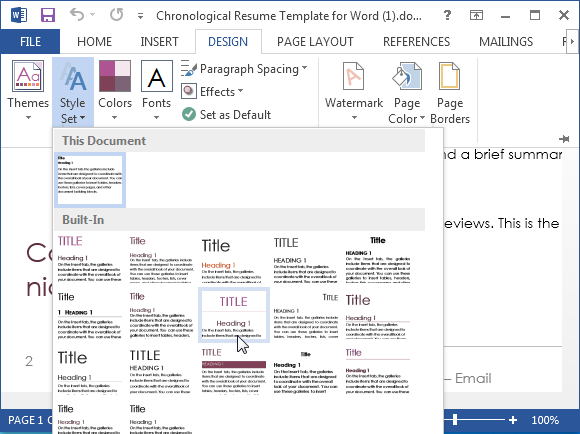Save the document with the floppy icon
This screenshot has width=580, height=434.
click(x=48, y=16)
